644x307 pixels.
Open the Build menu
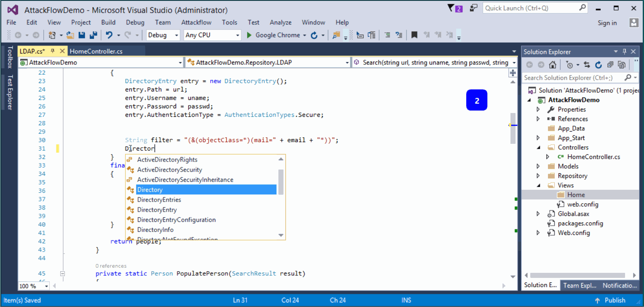(x=108, y=22)
